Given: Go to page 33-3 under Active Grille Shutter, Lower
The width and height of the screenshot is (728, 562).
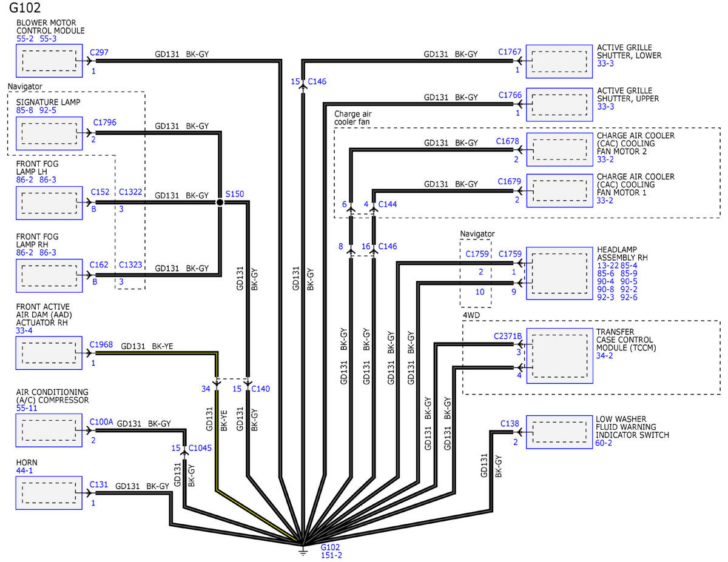Looking at the screenshot, I should pyautogui.click(x=606, y=63).
